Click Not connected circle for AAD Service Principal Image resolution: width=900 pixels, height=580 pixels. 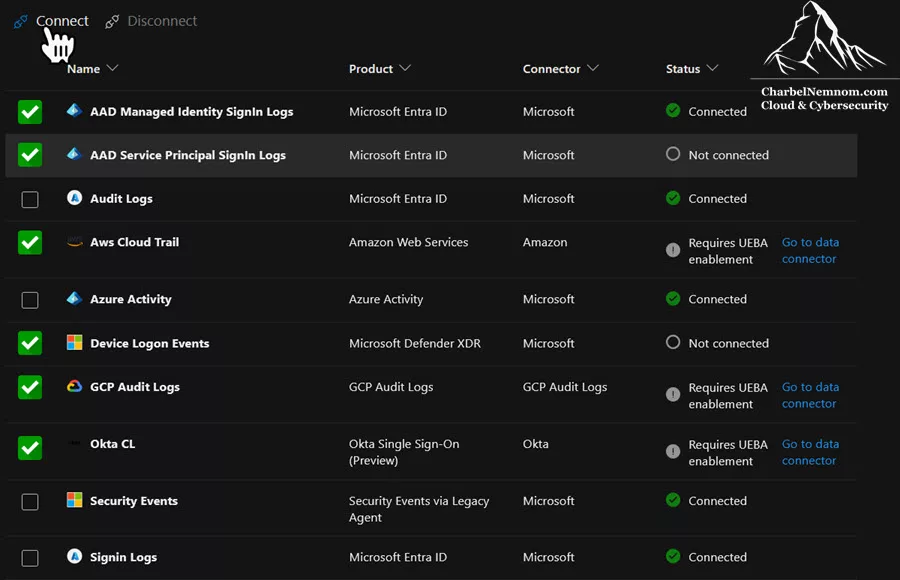[673, 154]
